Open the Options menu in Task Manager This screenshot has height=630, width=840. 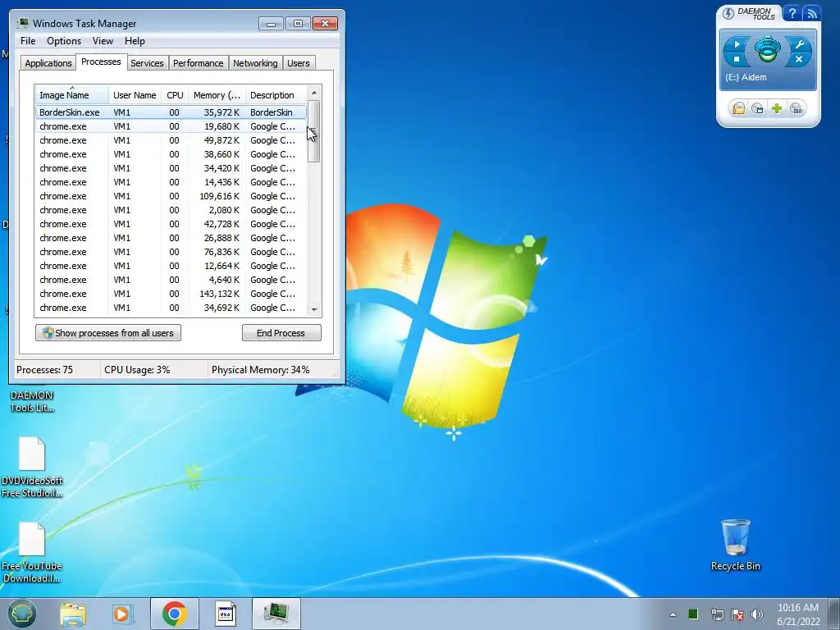tap(64, 41)
